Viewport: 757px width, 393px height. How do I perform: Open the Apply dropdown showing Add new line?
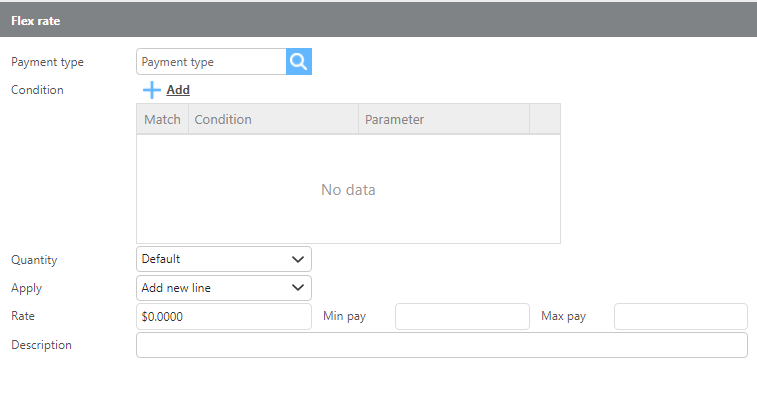tap(224, 288)
